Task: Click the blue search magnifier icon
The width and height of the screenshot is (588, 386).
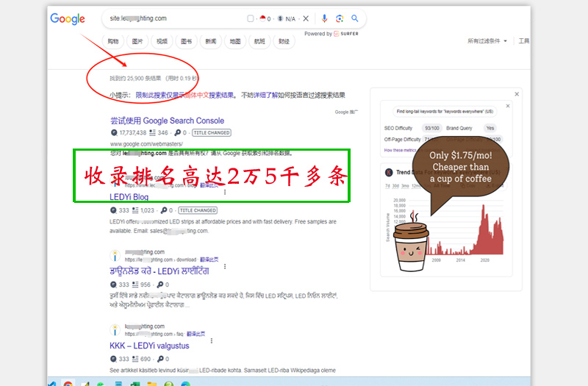Action: pos(355,18)
